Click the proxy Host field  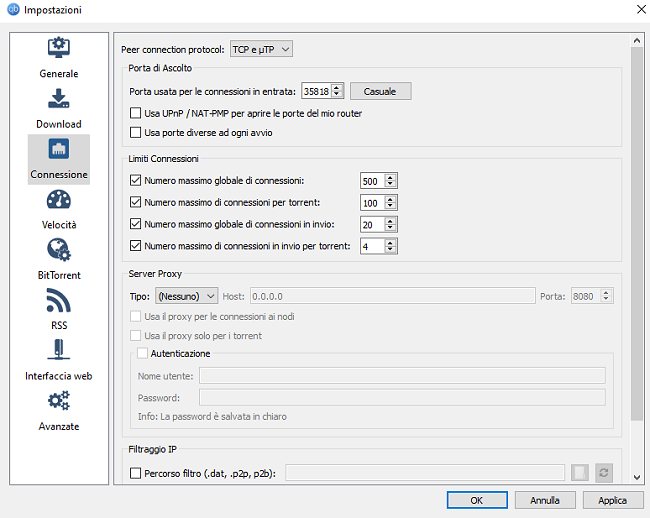[x=392, y=296]
